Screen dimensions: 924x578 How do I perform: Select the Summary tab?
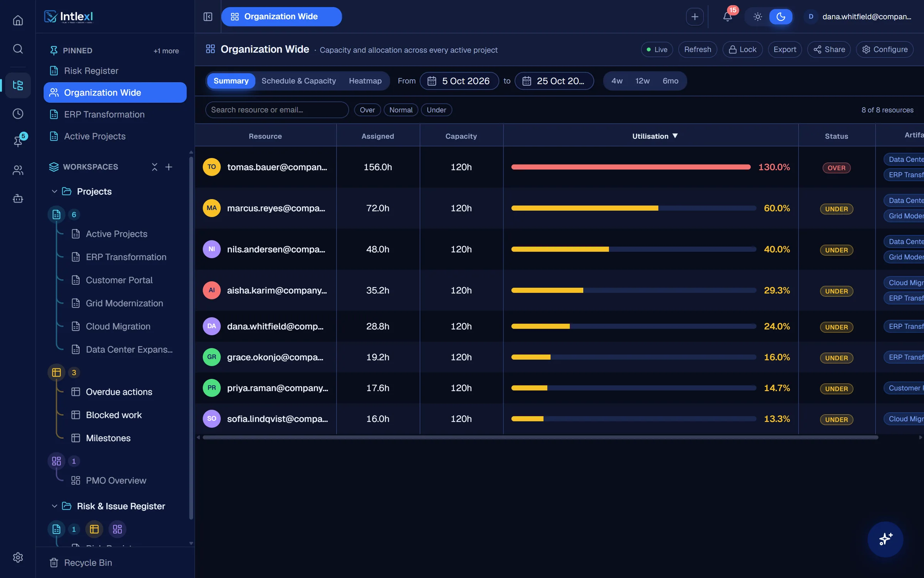[x=231, y=81]
